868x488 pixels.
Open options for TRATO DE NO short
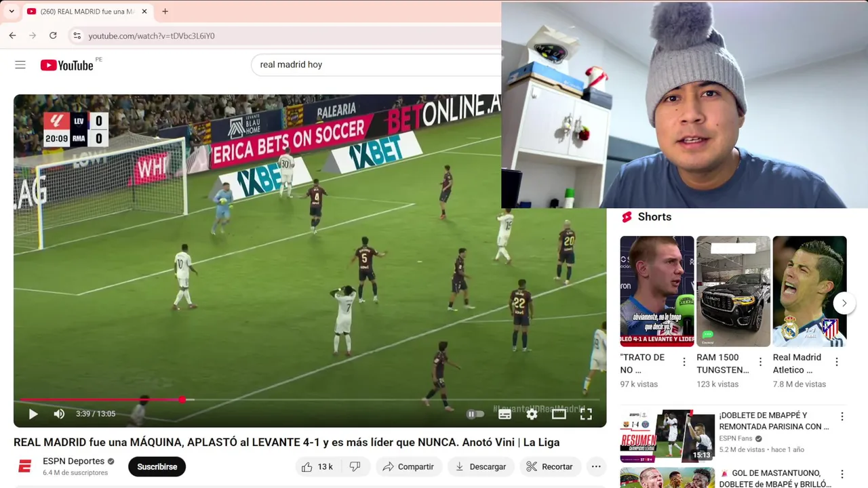point(684,362)
